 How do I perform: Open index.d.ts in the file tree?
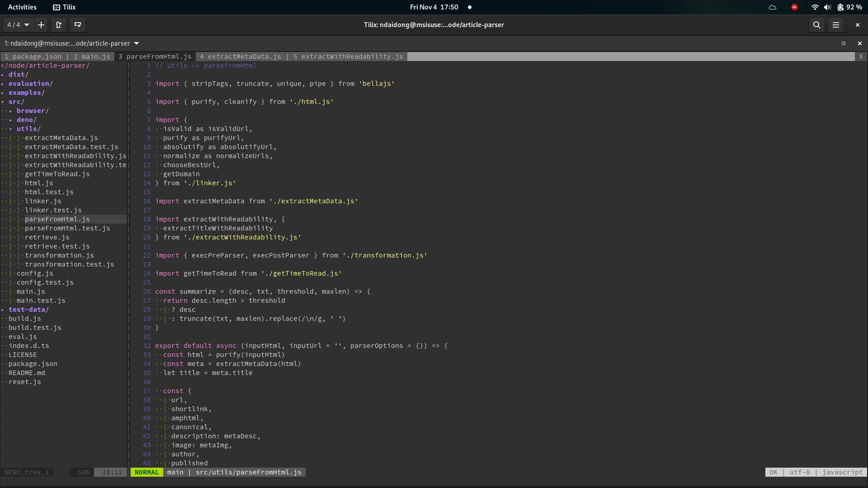29,346
